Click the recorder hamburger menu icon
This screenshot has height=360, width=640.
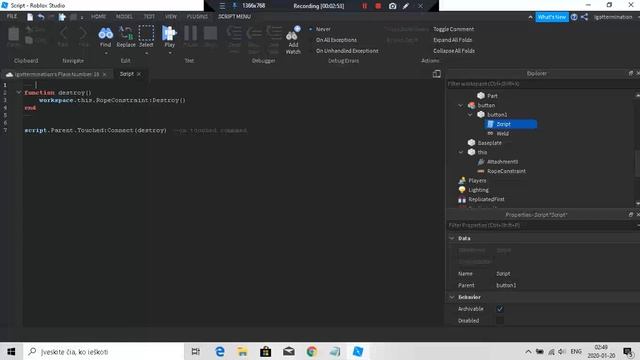(222, 6)
